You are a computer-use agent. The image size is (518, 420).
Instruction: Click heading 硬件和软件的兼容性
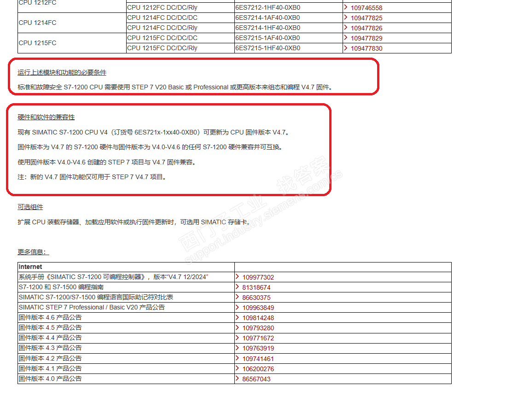[46, 117]
